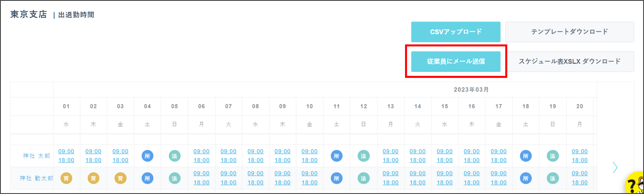Open employee 神社 勤太郎 name link
The image size is (644, 194).
(x=37, y=178)
